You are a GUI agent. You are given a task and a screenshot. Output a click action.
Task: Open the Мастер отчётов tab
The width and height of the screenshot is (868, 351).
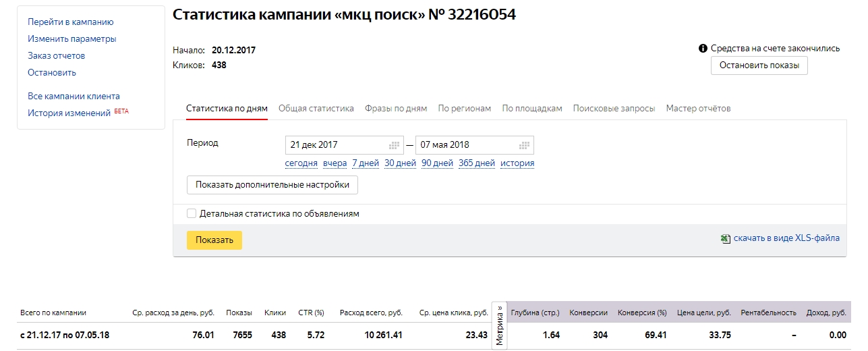(698, 109)
